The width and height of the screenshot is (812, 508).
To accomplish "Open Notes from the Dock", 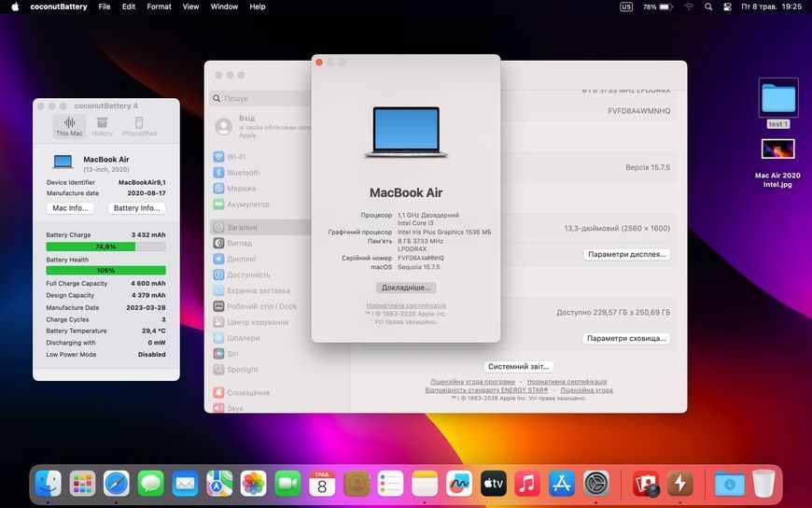I will coord(425,484).
